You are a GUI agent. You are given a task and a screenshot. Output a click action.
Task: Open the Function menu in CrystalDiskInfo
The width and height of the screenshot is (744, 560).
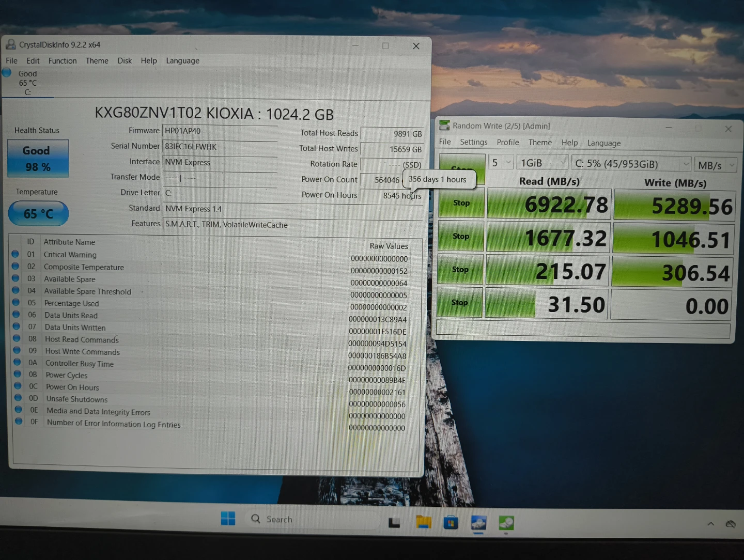coord(63,60)
